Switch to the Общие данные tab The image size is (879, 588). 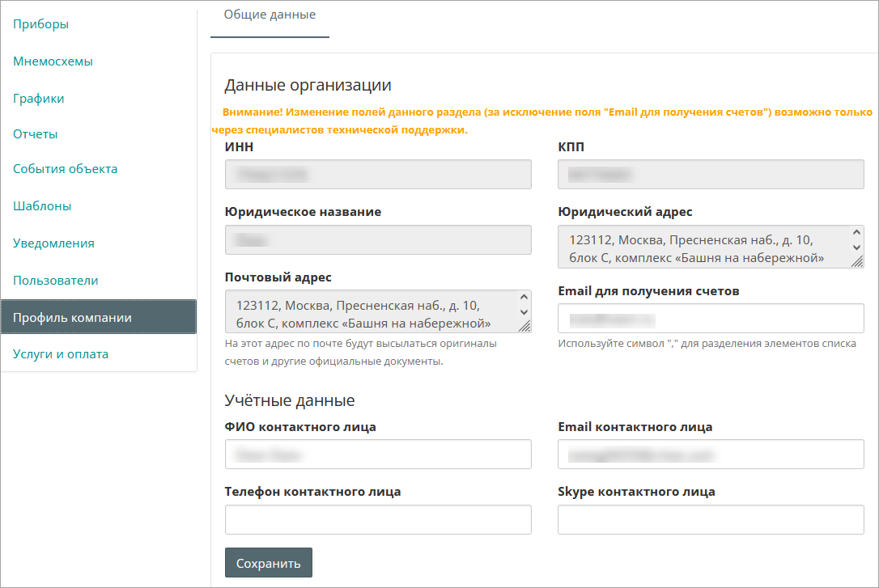270,15
